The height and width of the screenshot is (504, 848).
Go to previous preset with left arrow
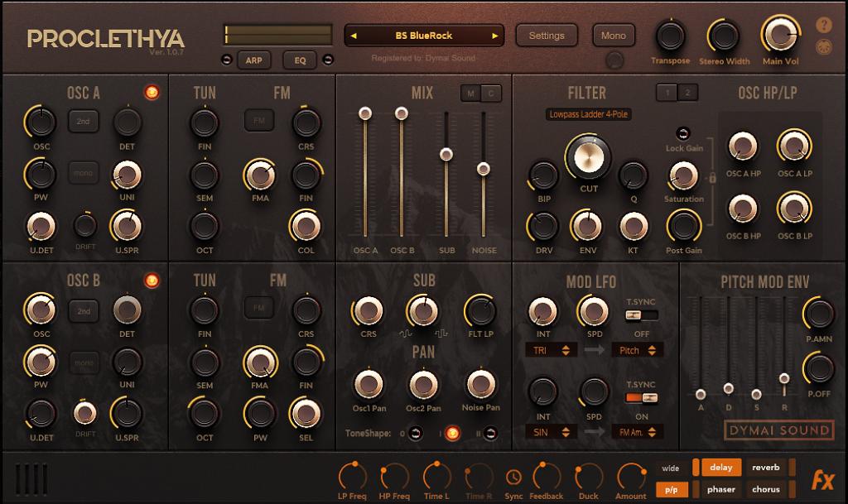pyautogui.click(x=353, y=36)
